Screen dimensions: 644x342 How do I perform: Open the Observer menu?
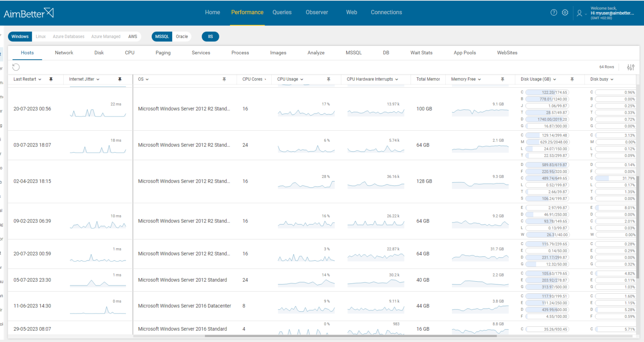[317, 12]
